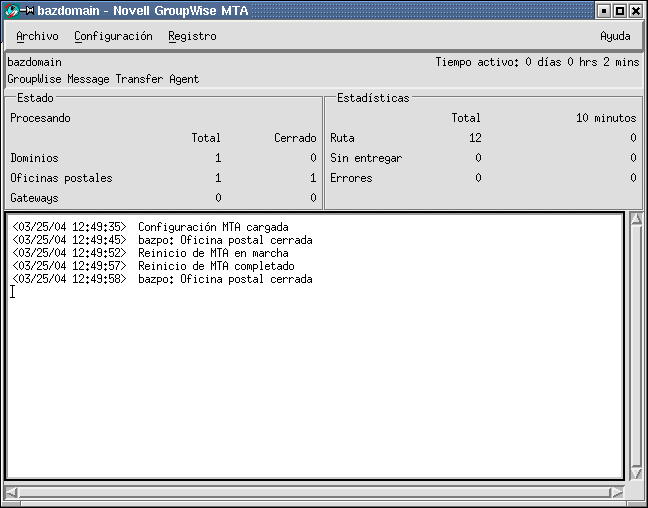Screen dimensions: 648x508
Task: Open the Configuración menu
Action: tap(113, 36)
